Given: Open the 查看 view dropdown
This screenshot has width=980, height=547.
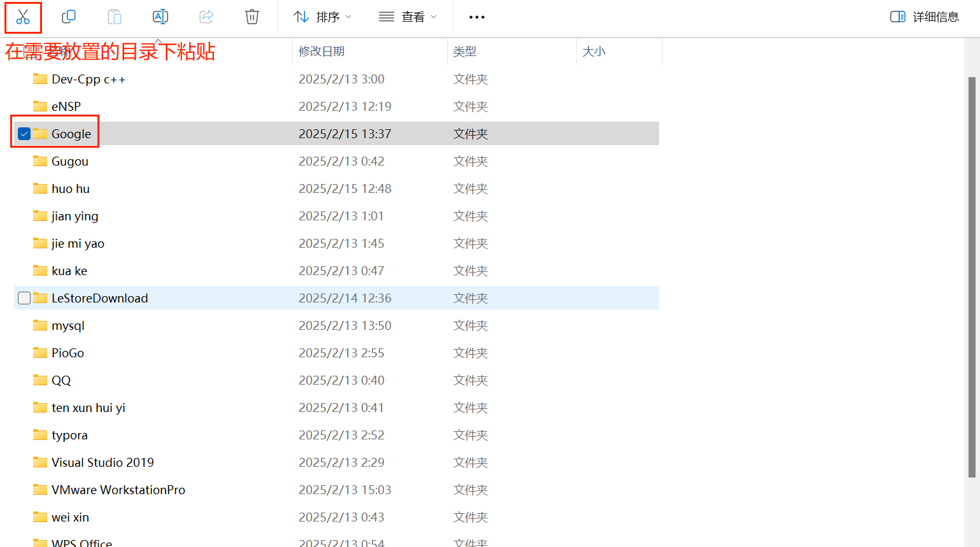Looking at the screenshot, I should [408, 17].
